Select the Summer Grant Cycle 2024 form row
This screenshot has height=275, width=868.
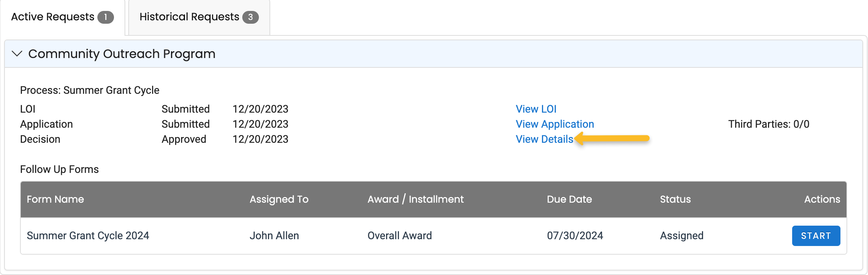click(88, 236)
